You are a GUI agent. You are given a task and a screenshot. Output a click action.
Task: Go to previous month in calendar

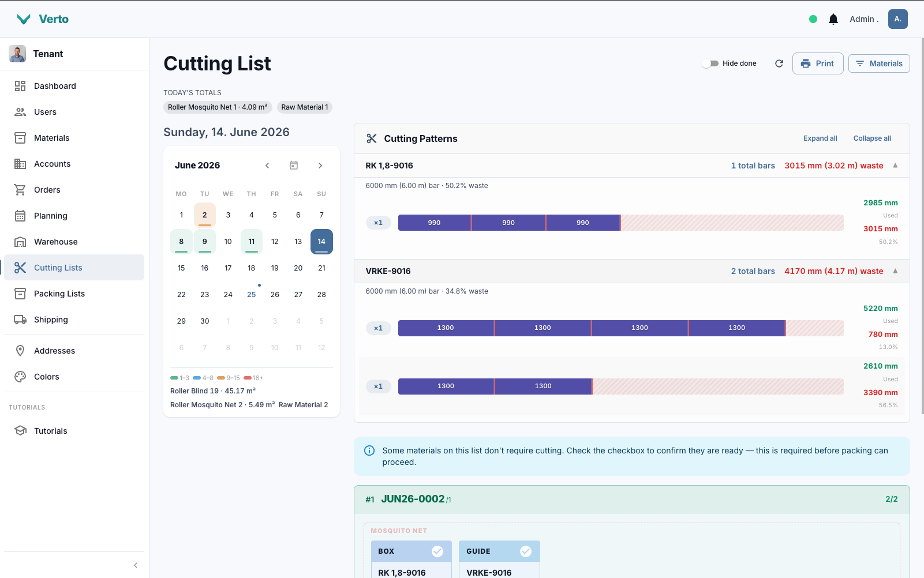point(267,166)
